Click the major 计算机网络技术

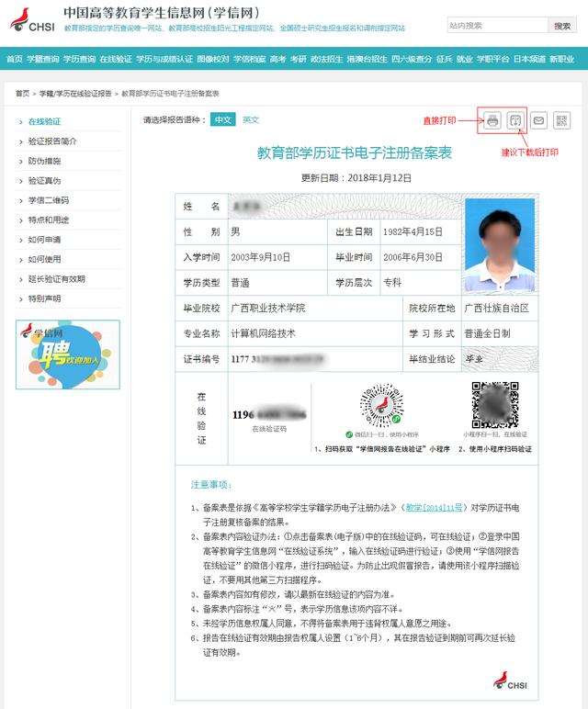(264, 333)
